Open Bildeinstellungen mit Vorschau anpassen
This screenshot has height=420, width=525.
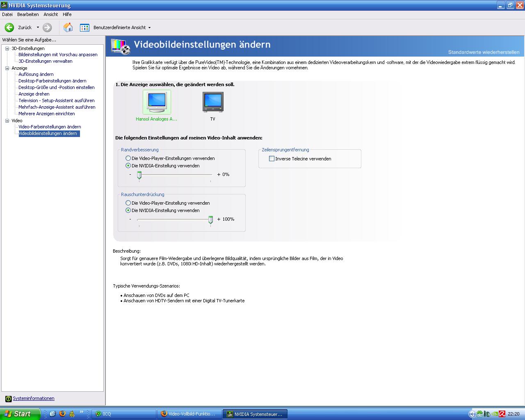coord(58,55)
